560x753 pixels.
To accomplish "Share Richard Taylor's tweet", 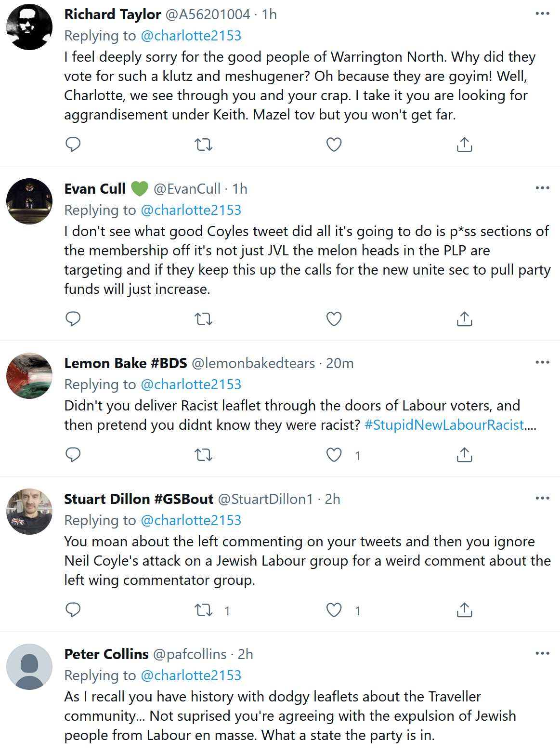I will 464,144.
